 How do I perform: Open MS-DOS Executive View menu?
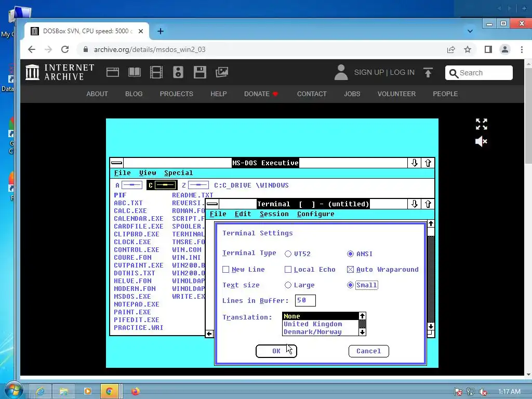[x=148, y=173]
